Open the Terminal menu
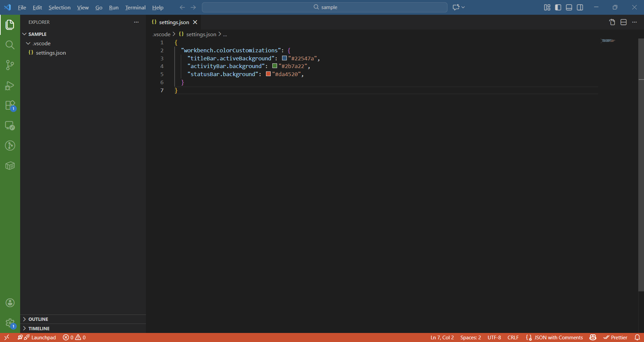This screenshot has width=644, height=342. coord(135,7)
